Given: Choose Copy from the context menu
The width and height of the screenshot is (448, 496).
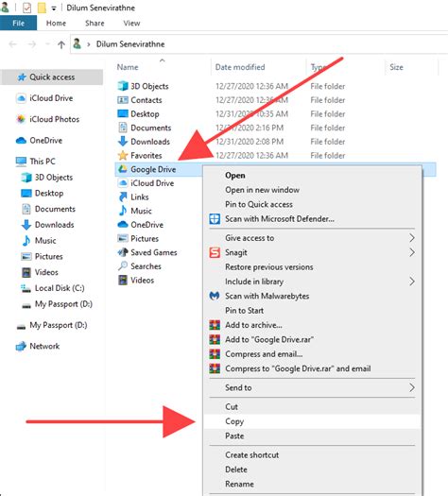Looking at the screenshot, I should coord(312,421).
